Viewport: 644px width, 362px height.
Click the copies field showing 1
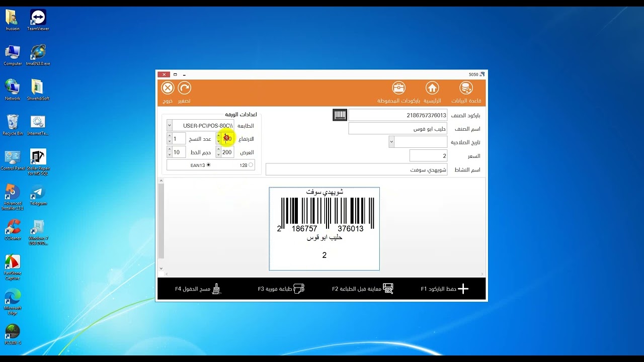[x=179, y=138]
